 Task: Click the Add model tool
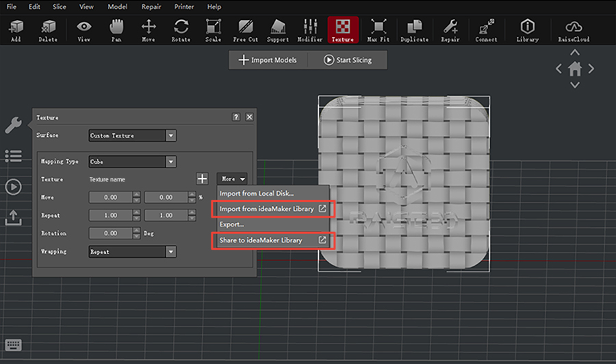16,30
